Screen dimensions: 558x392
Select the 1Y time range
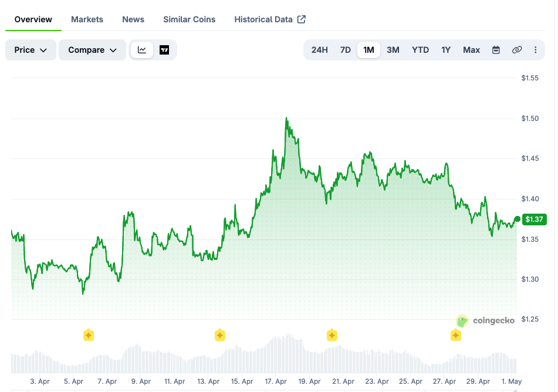[x=446, y=50]
